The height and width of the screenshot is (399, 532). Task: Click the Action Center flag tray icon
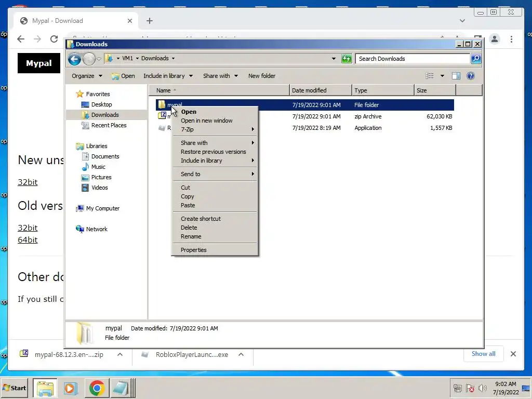[x=470, y=388]
